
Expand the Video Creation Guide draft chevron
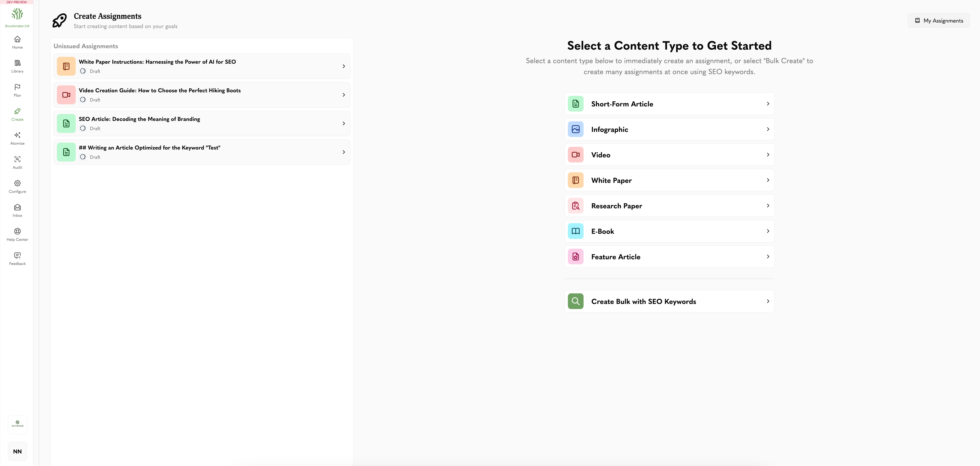(x=343, y=95)
